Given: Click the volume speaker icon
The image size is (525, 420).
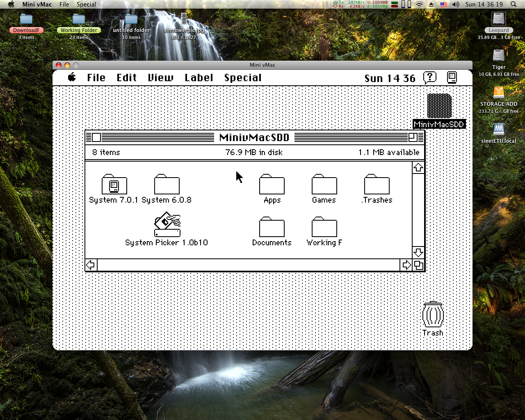Looking at the screenshot, I should 456,5.
